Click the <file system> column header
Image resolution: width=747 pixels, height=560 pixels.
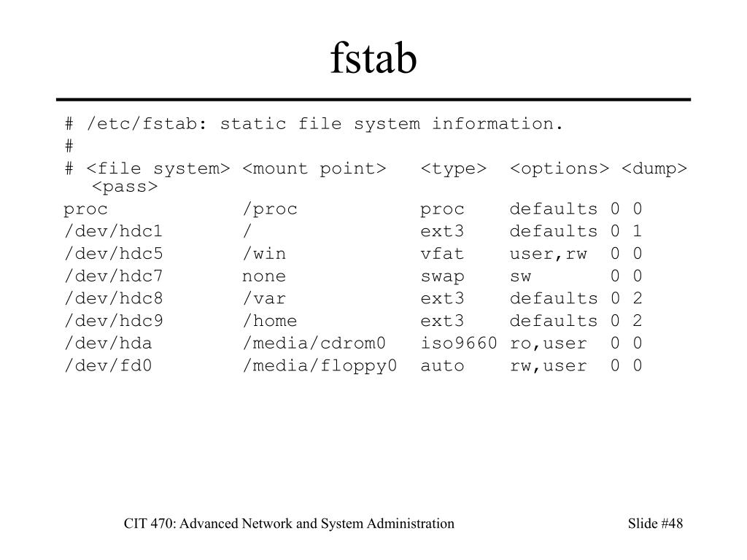(x=158, y=168)
